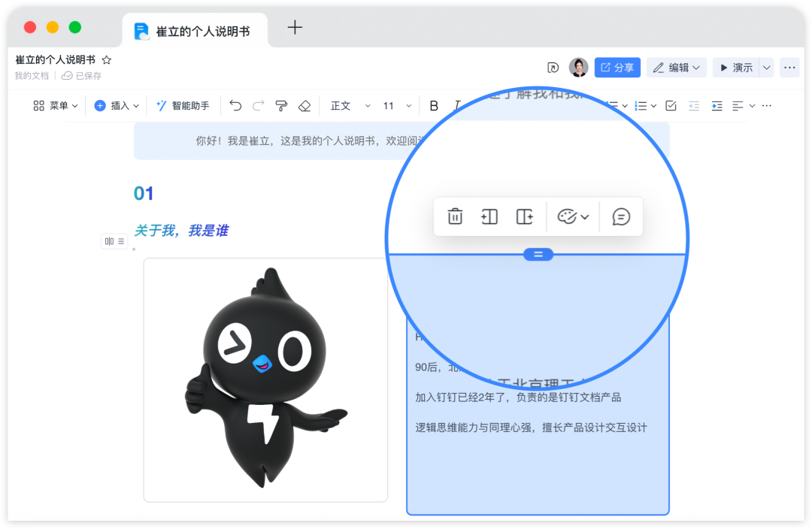
Task: Open the text alignment dropdown
Action: [x=743, y=106]
